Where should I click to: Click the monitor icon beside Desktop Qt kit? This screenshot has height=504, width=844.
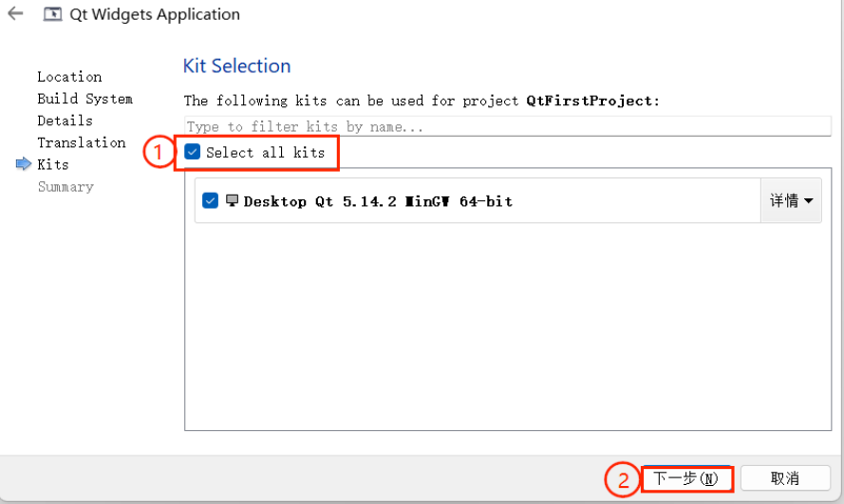pos(232,200)
